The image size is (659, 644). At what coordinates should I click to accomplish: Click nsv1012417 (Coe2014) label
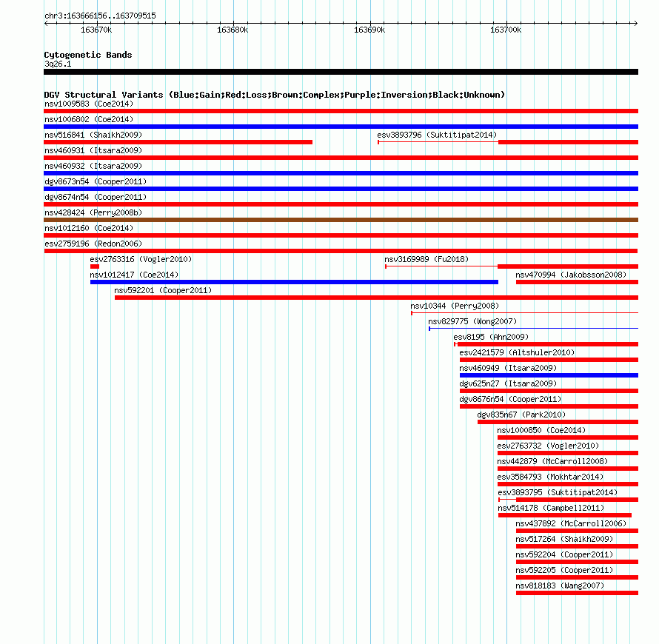point(134,275)
